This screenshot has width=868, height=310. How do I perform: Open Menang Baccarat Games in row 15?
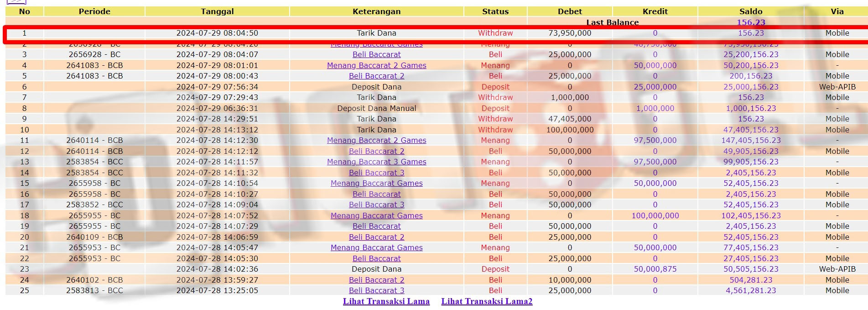376,183
